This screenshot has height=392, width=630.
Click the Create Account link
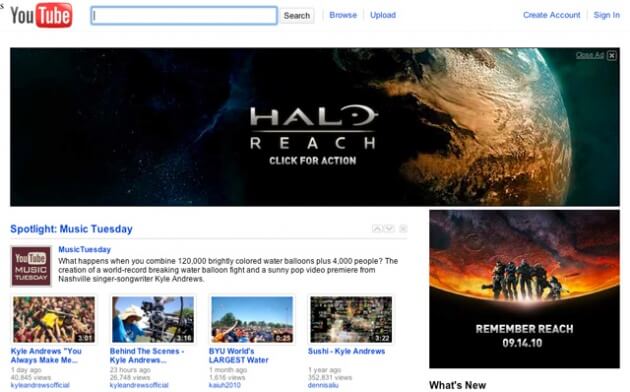pos(551,15)
